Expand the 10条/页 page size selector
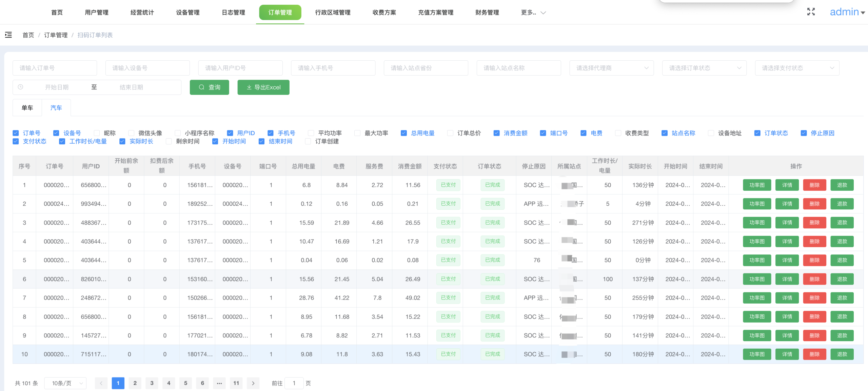Viewport: 868px width, 391px height. [65, 383]
